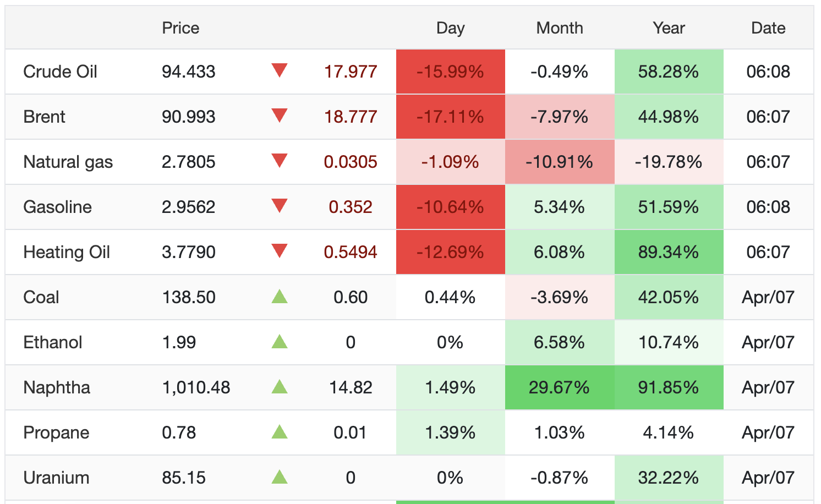Click Brent's red down triangle icon
This screenshot has width=821, height=504.
click(x=280, y=116)
